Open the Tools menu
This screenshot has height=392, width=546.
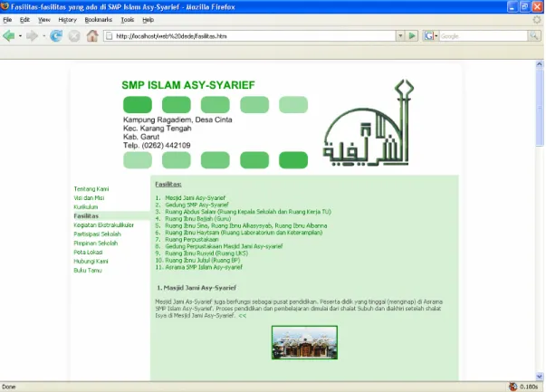point(128,20)
